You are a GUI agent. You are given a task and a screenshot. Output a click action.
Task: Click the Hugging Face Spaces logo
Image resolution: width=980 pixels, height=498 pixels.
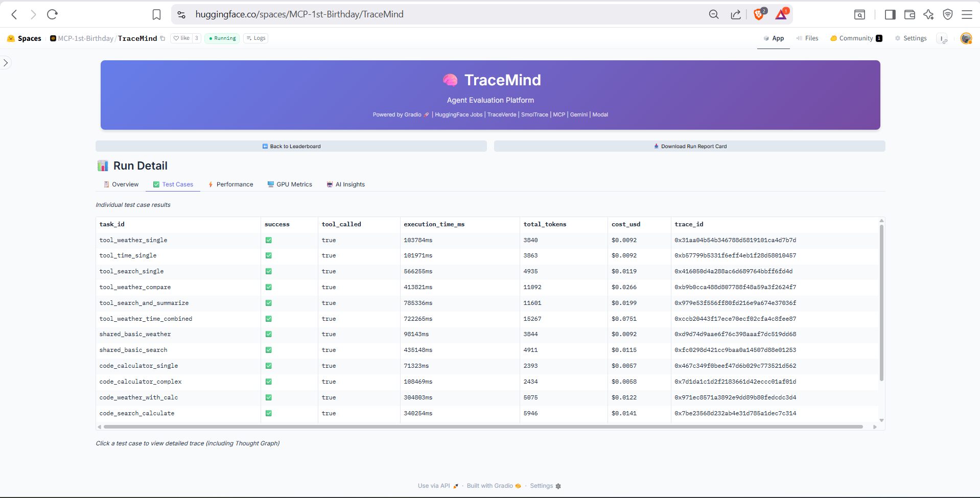(24, 38)
